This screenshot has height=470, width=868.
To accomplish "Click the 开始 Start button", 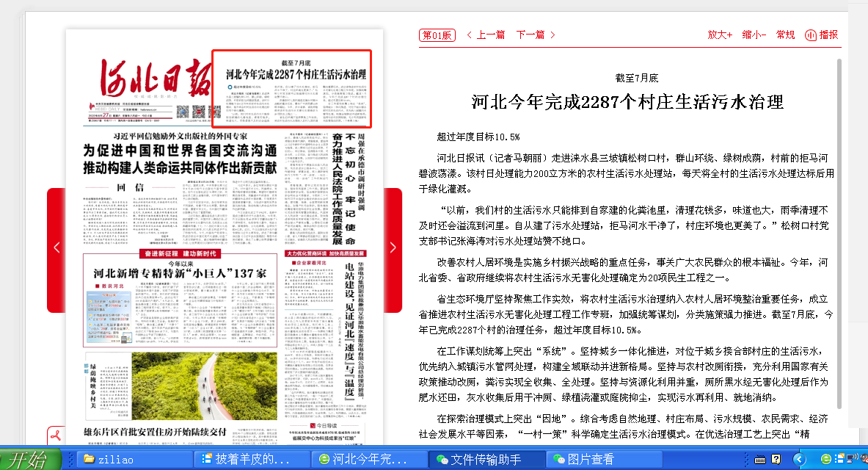I will pyautogui.click(x=29, y=459).
